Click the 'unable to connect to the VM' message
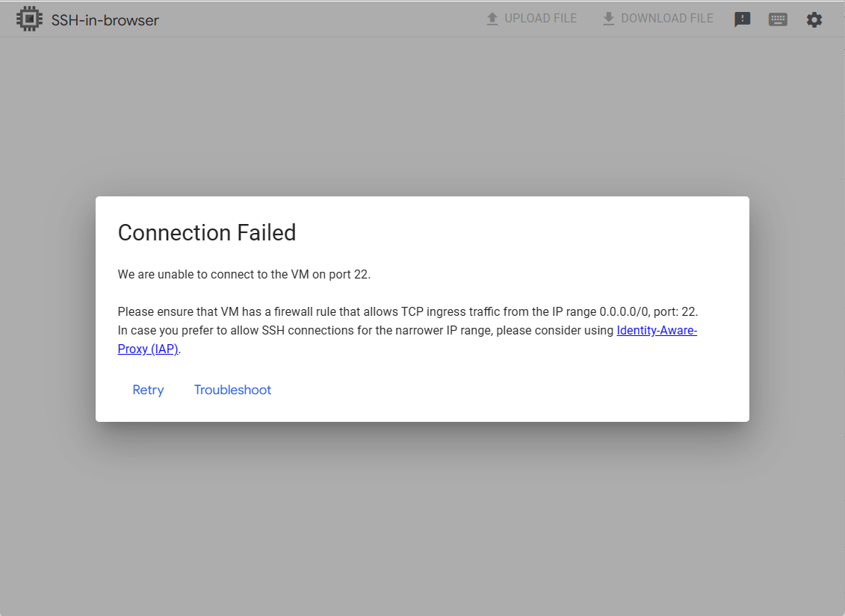 point(224,274)
